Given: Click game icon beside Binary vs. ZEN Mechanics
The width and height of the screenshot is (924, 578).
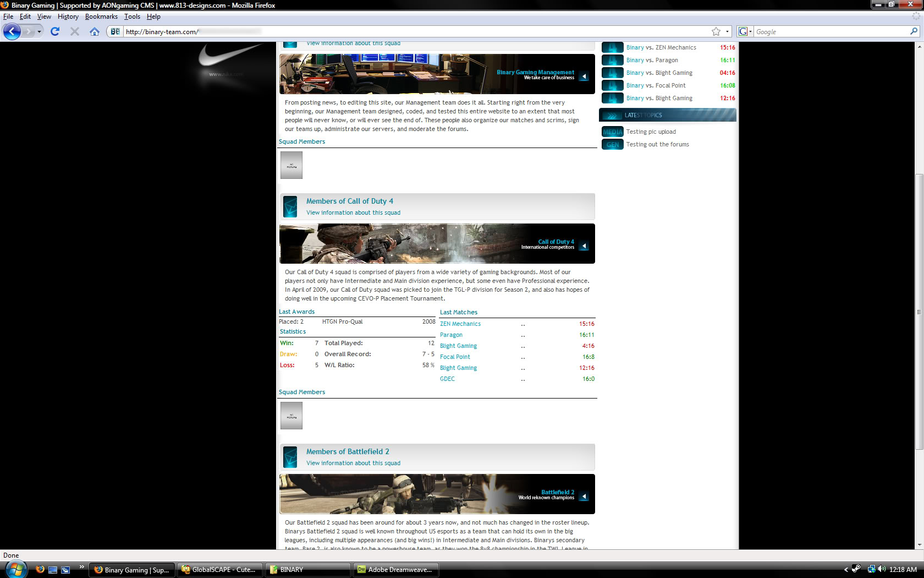Looking at the screenshot, I should 613,47.
